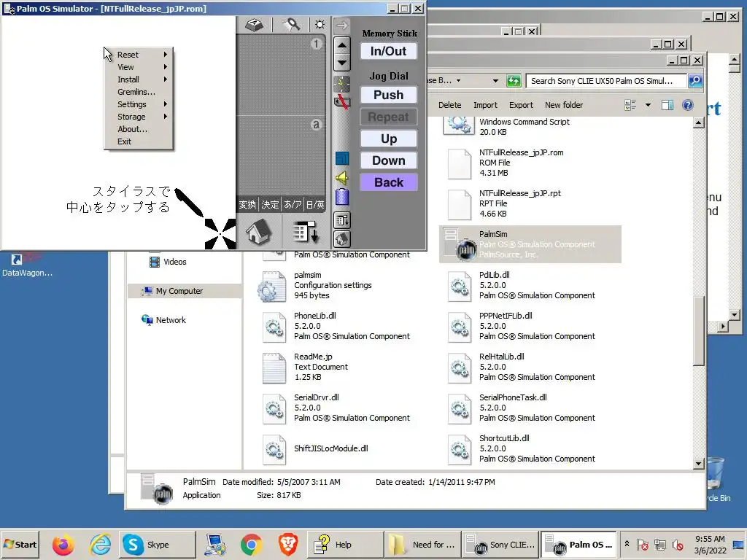Click the Change your view icon in Explorer

pos(630,105)
